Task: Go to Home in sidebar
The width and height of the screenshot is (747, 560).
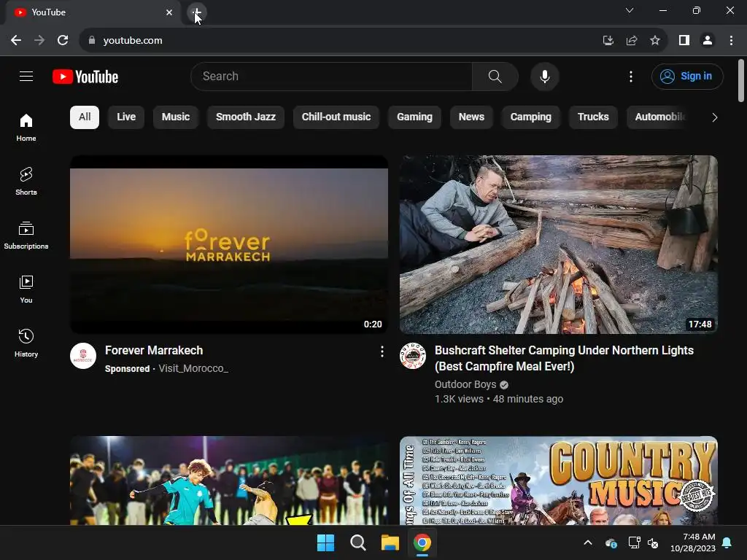Action: click(26, 127)
